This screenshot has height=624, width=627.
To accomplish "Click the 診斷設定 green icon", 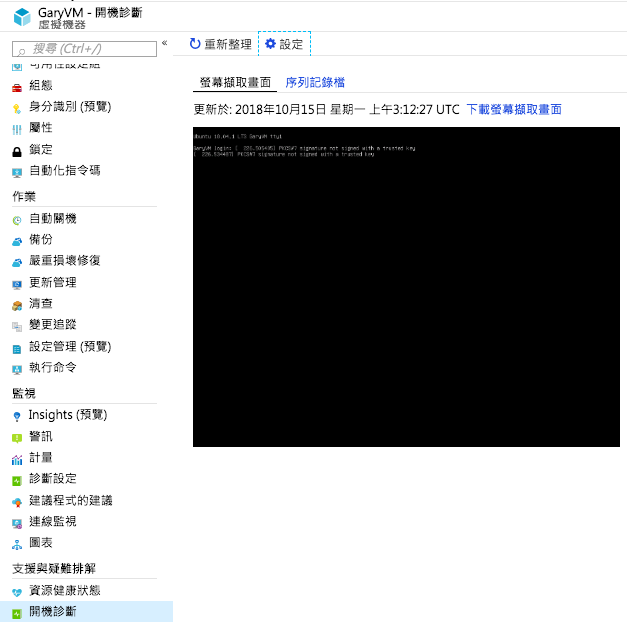I will coord(17,481).
